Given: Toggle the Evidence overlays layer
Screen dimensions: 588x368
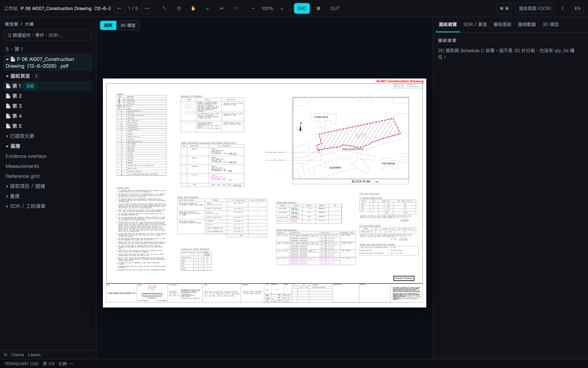Looking at the screenshot, I should pos(26,156).
